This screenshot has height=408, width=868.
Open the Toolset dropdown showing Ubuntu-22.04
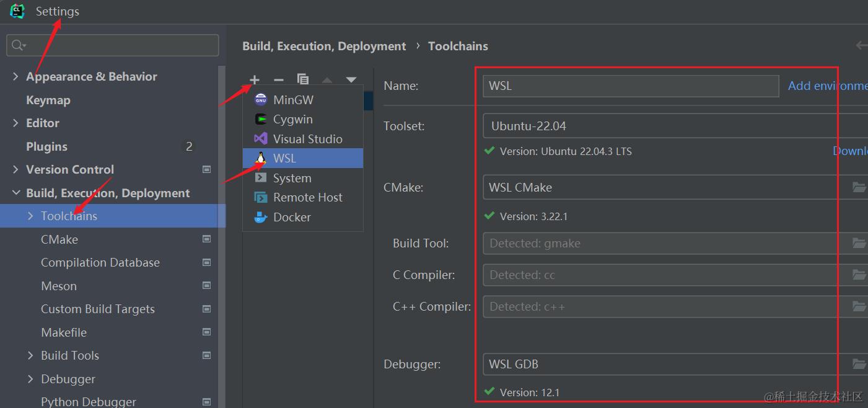675,126
